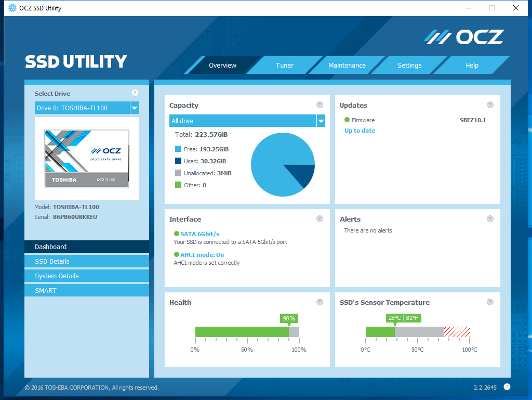Click the Up to date firmware link
Viewport: 532px width, 400px height.
(360, 131)
